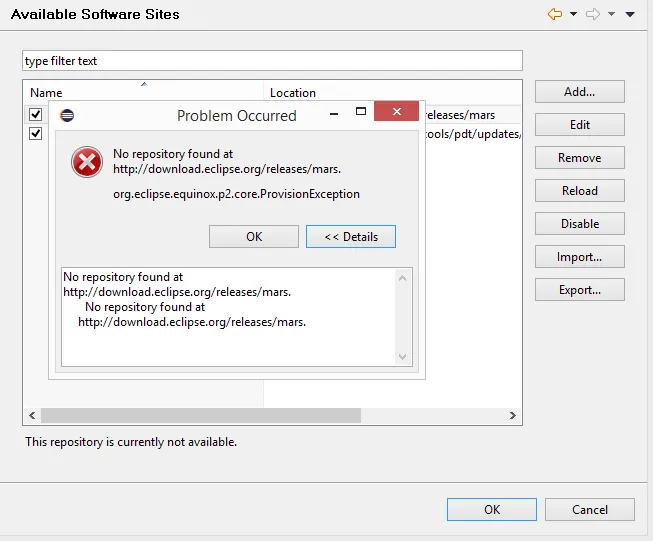This screenshot has height=541, width=653.
Task: Click the Export... button
Action: click(580, 289)
